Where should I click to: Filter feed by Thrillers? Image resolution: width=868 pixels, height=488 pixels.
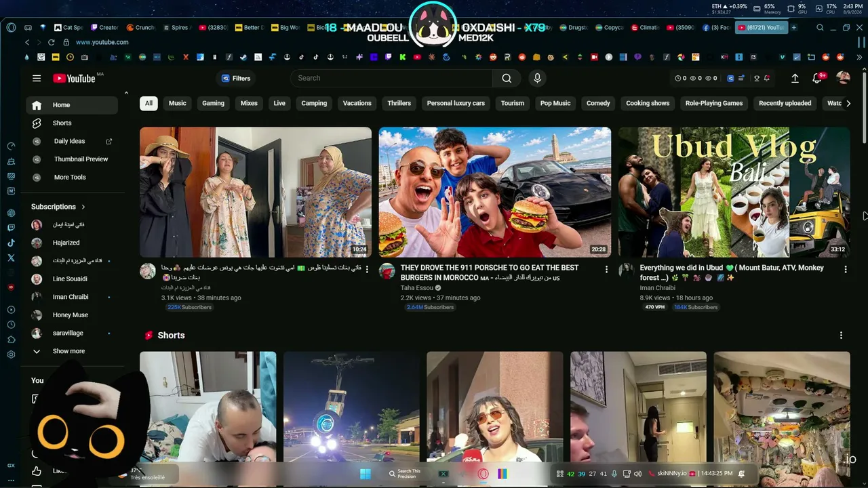coord(399,103)
